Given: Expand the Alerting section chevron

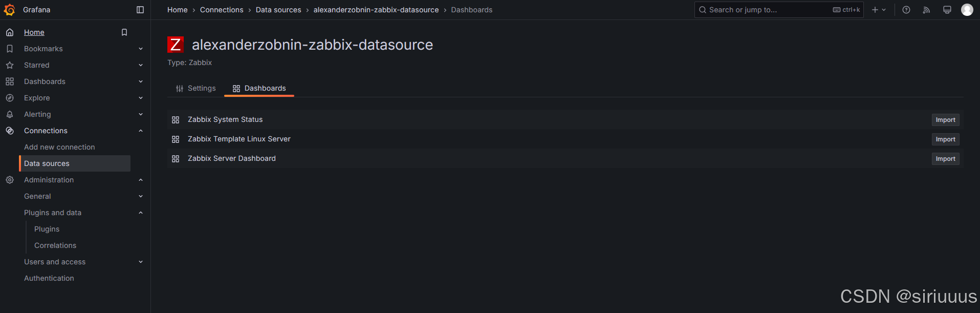Looking at the screenshot, I should (141, 114).
